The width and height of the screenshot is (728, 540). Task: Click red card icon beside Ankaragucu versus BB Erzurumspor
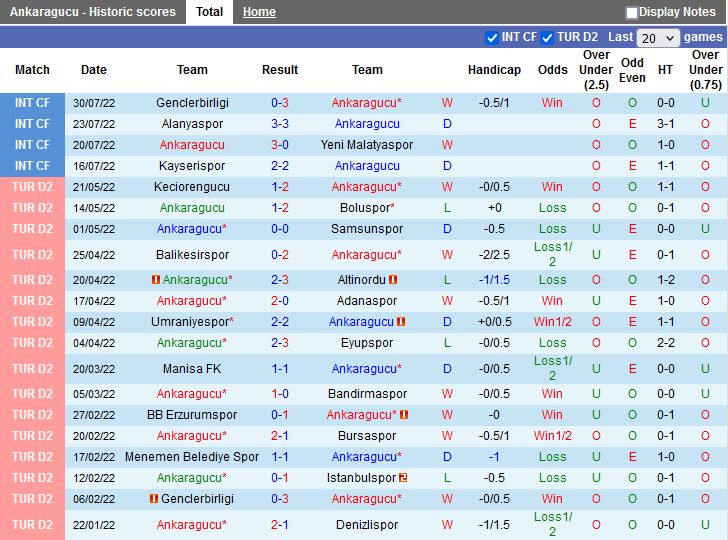pos(404,415)
